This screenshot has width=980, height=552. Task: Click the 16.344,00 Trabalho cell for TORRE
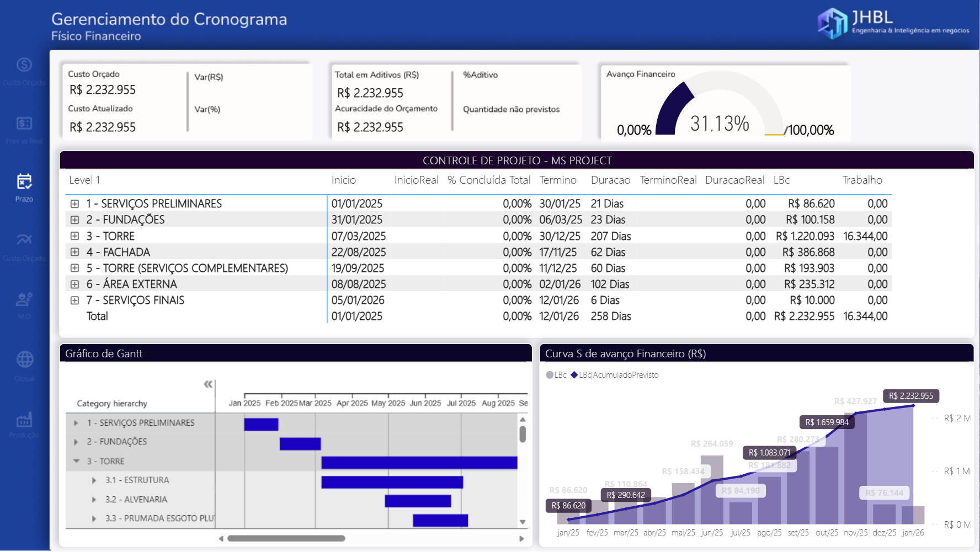(865, 236)
